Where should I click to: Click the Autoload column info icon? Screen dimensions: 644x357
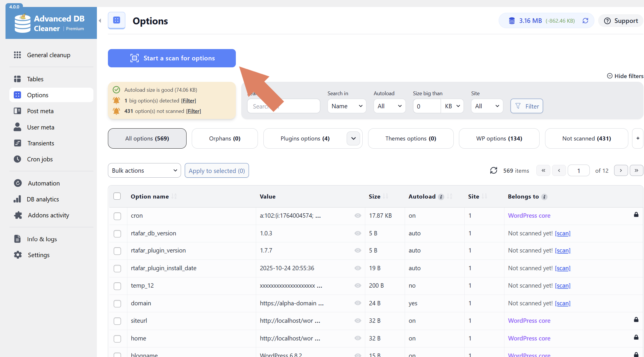point(441,197)
